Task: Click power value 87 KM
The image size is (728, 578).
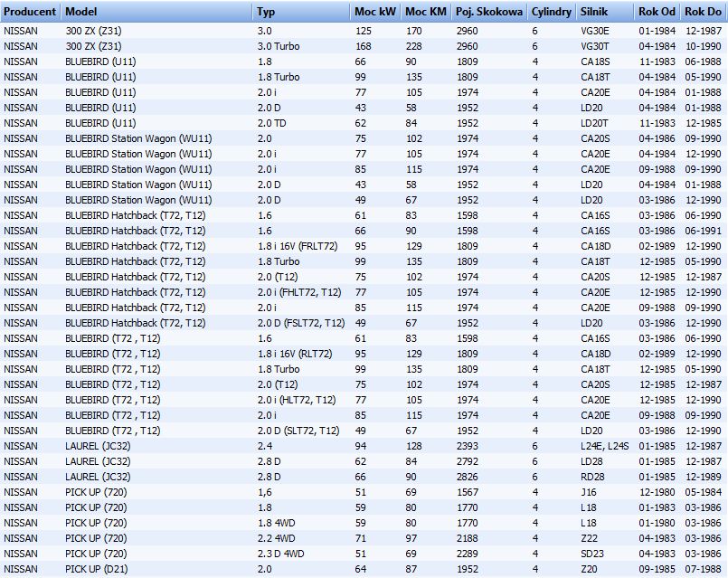Action: (411, 569)
